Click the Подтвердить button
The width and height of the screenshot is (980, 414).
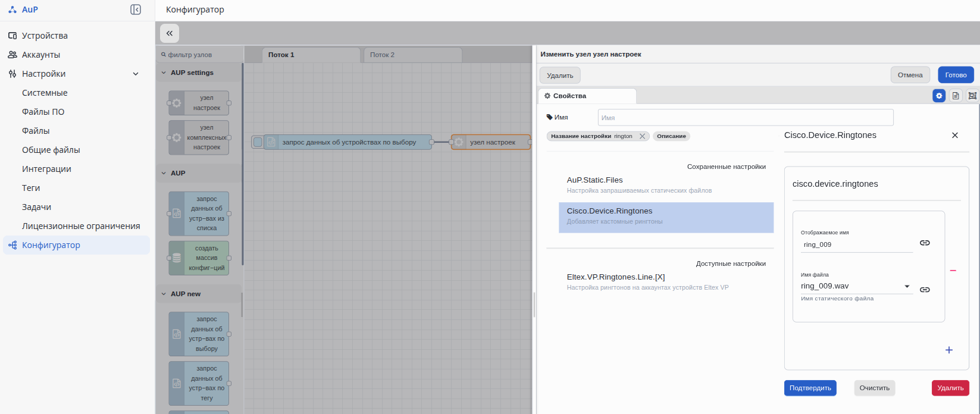click(x=810, y=388)
